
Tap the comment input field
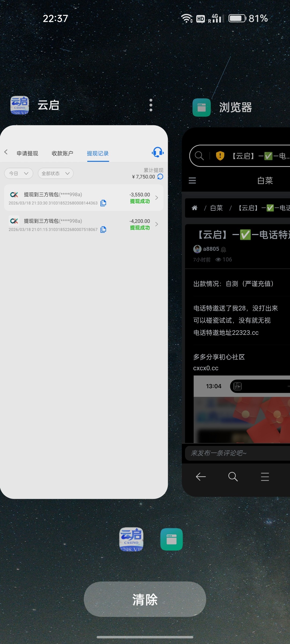(x=236, y=453)
